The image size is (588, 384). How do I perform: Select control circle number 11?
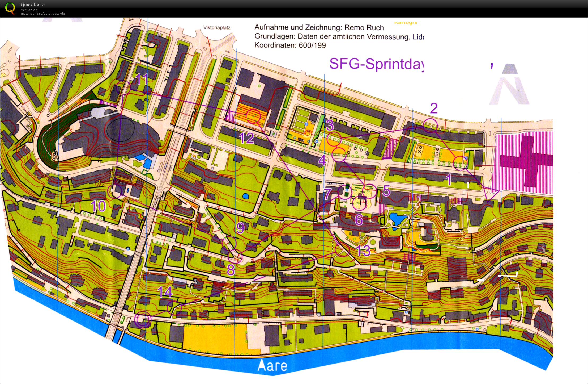tap(123, 87)
